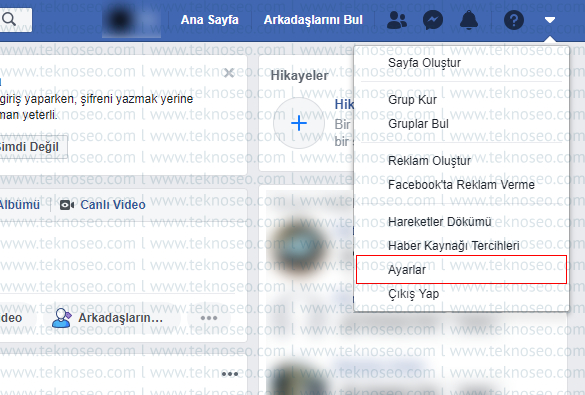
Task: Click the Hikayeler heading
Action: (x=299, y=76)
